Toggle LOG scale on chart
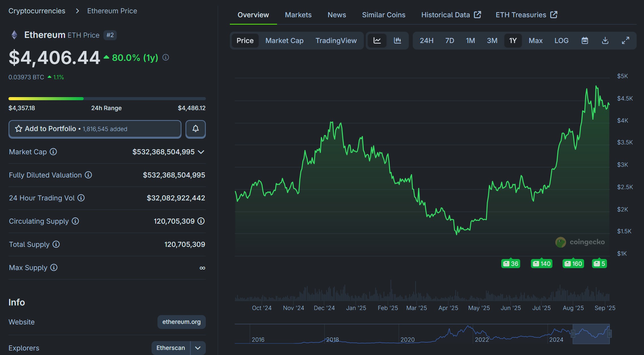 [561, 40]
